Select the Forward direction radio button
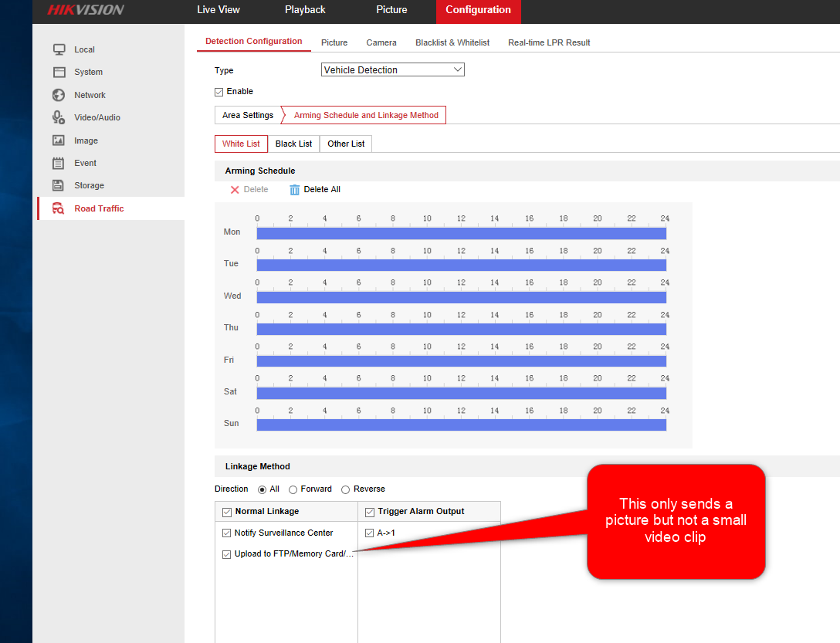 pos(293,489)
